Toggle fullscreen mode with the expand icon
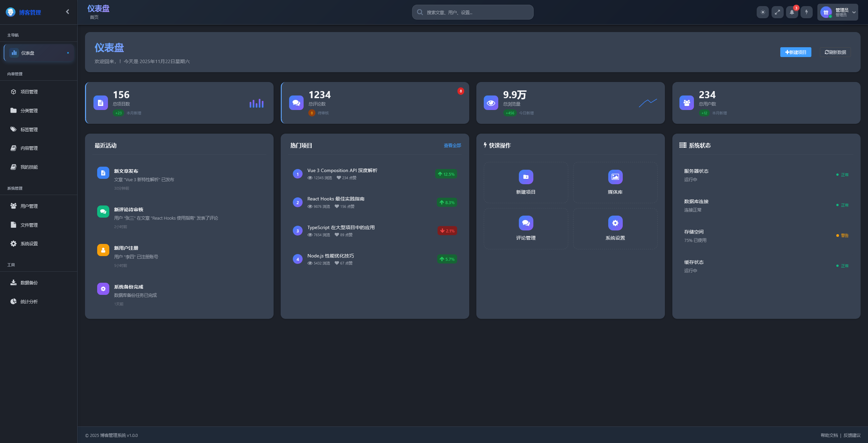Viewport: 868px width, 443px height. coord(777,12)
